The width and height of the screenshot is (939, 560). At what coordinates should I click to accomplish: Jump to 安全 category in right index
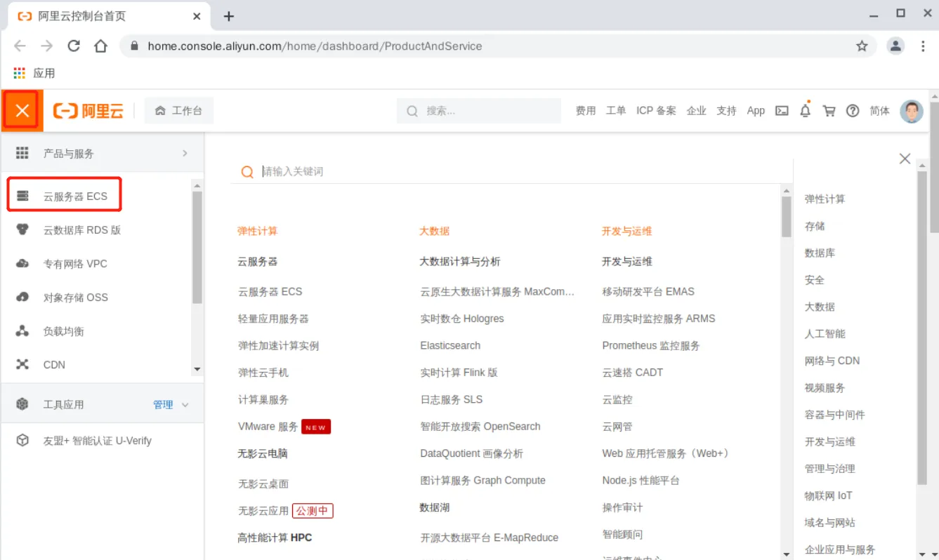pos(815,280)
